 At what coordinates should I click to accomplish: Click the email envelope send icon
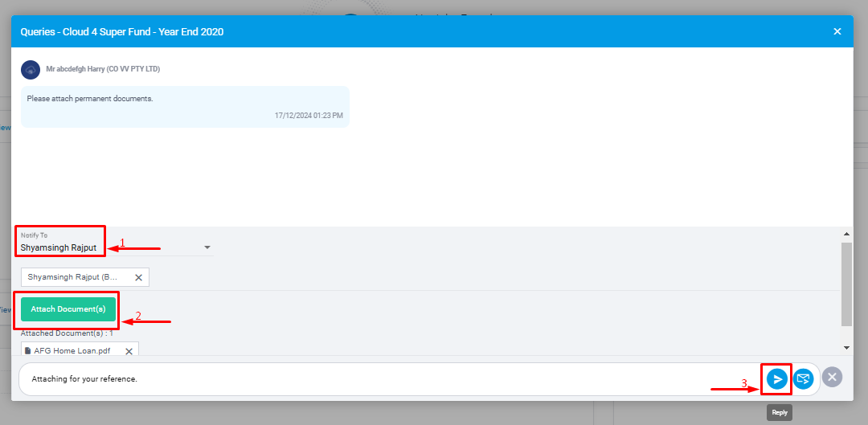(803, 378)
